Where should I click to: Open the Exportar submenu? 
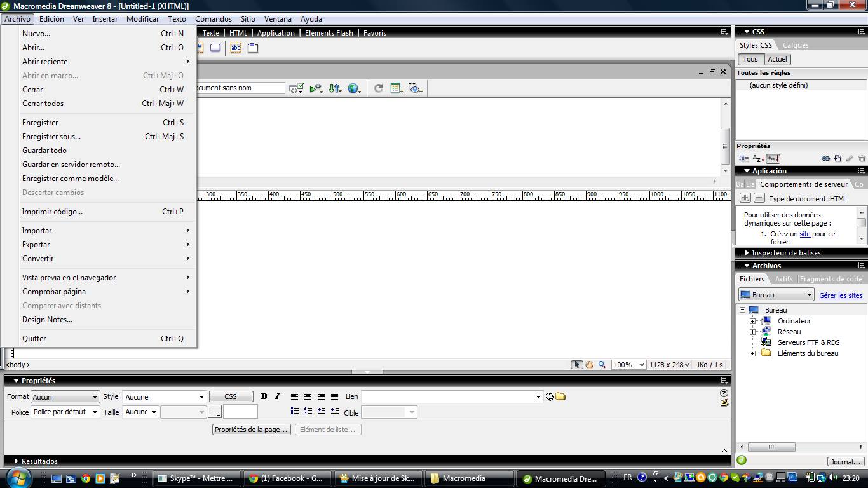(98, 245)
